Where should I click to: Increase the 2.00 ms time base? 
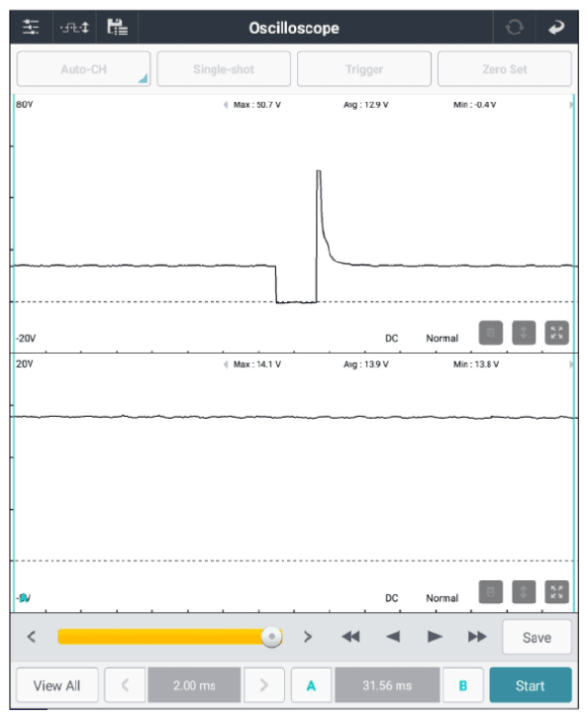click(264, 685)
